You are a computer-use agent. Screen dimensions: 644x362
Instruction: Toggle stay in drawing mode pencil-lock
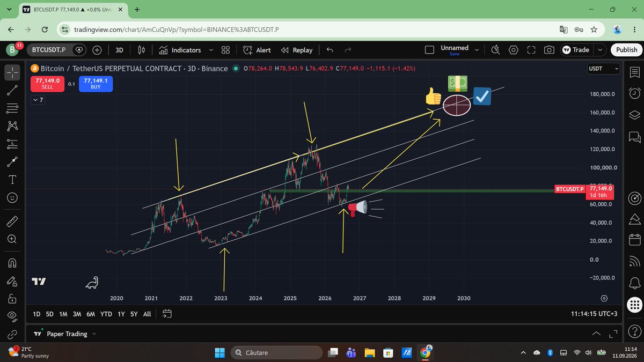(12, 281)
